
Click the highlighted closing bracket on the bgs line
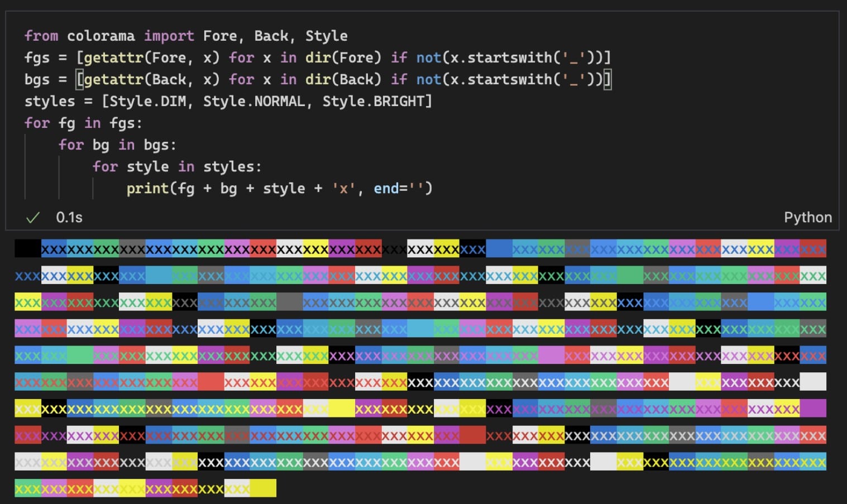[607, 80]
